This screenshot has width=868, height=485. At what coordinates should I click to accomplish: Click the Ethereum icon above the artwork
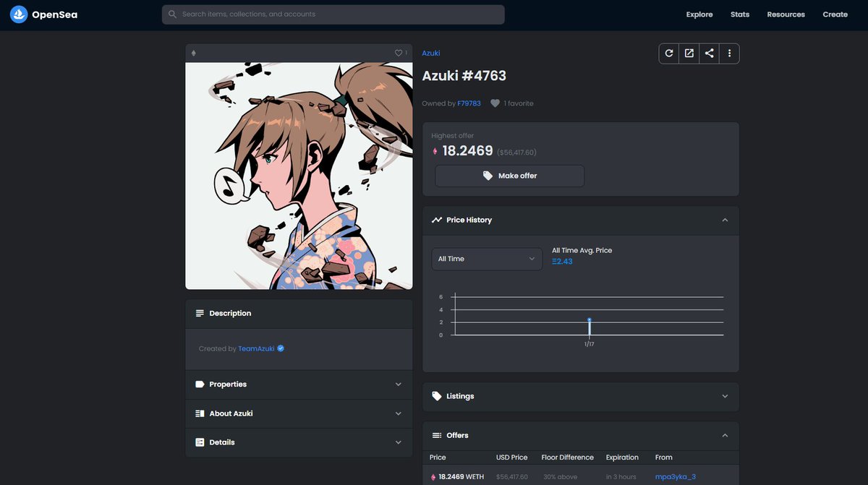pos(193,53)
